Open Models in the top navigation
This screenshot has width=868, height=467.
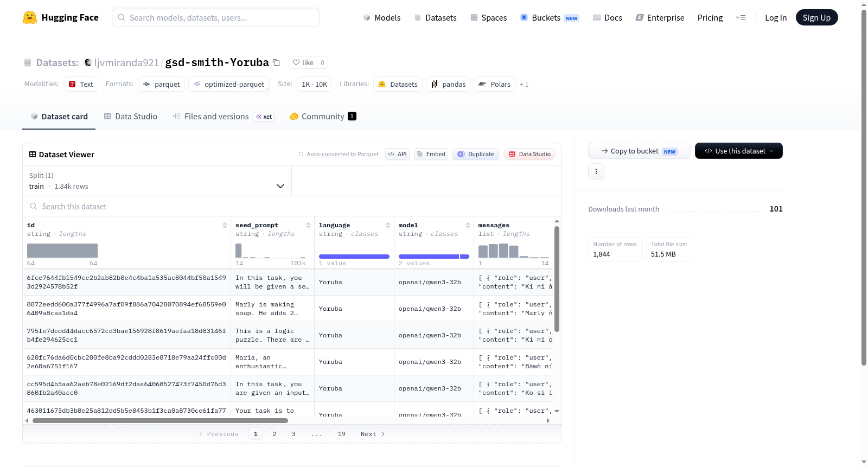pos(381,17)
